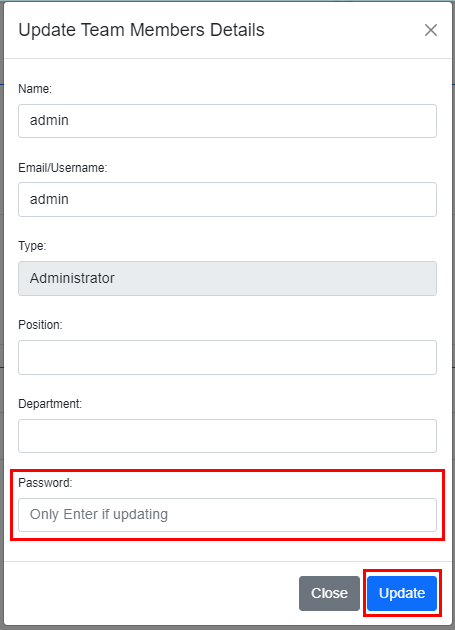Click the 'Password:' label
The width and height of the screenshot is (455, 630).
click(45, 483)
